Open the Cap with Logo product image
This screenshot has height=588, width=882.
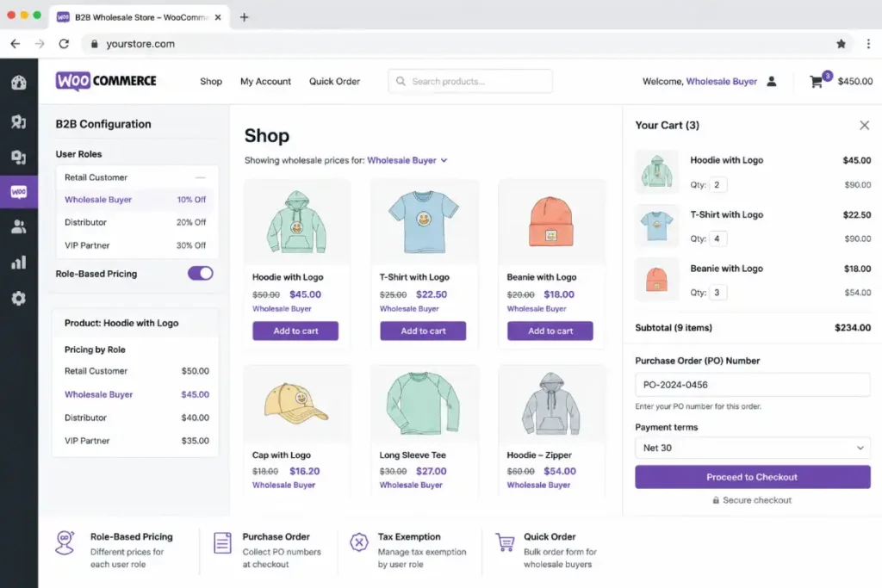coord(296,403)
